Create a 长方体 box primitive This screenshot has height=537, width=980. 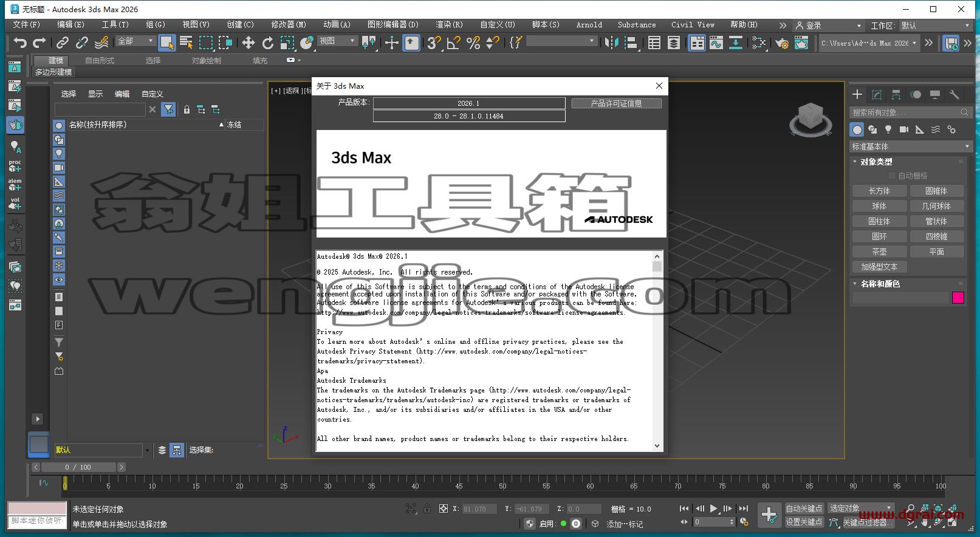[x=879, y=191]
